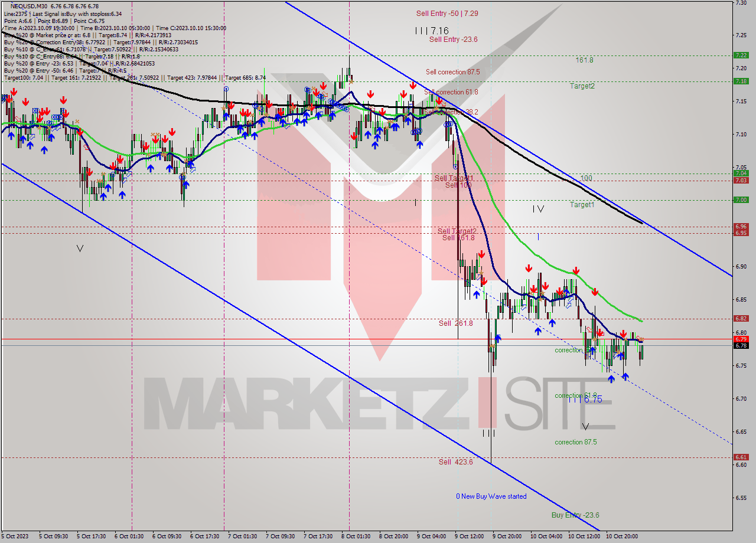This screenshot has height=543, width=756.
Task: Select the 'Sell 161.8' label
Action: coord(458,238)
